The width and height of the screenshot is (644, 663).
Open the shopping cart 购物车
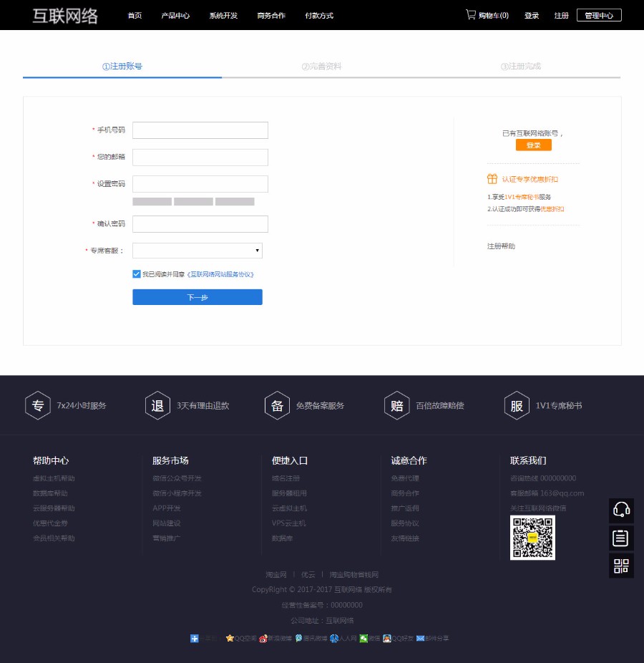tap(487, 14)
